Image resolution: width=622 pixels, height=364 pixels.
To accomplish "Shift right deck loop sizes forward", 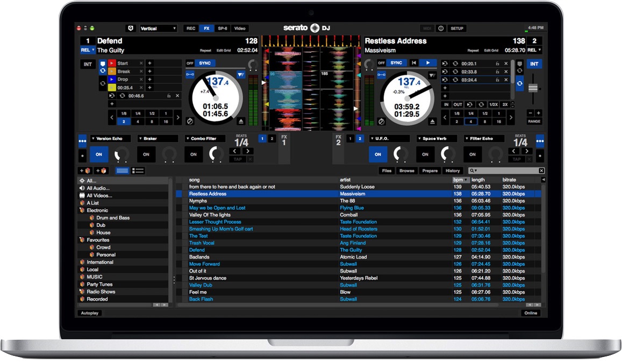I will pos(511,118).
